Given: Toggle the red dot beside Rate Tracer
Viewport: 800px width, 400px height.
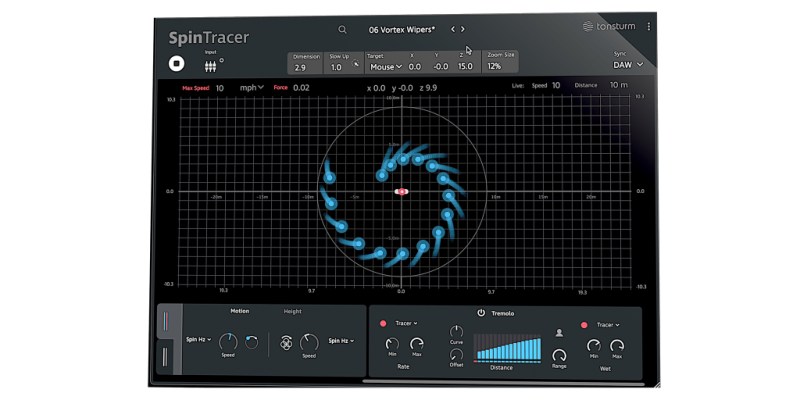Looking at the screenshot, I should pyautogui.click(x=383, y=323).
